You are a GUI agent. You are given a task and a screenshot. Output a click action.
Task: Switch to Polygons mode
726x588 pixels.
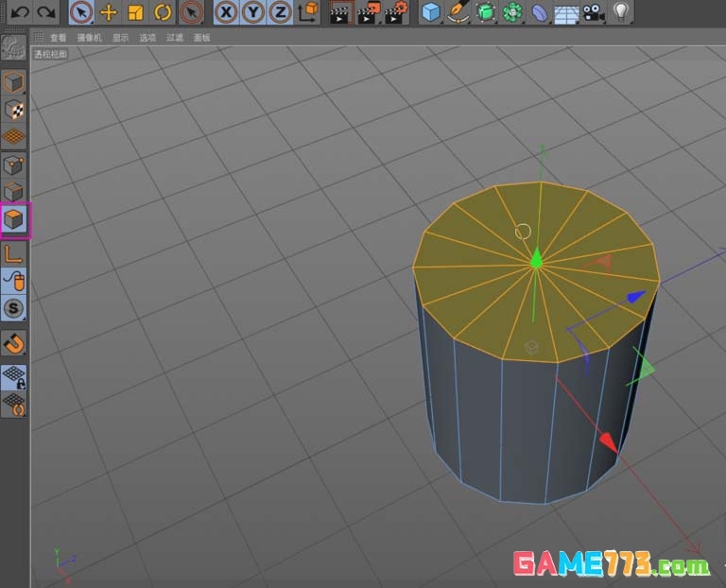pos(14,218)
